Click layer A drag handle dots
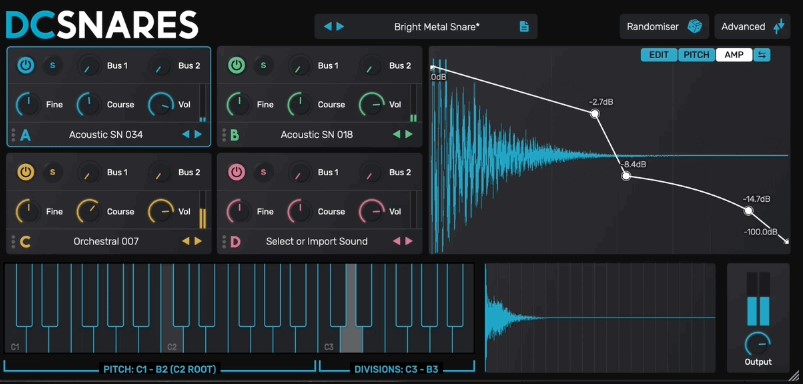Viewport: 803px width, 384px height. point(13,135)
